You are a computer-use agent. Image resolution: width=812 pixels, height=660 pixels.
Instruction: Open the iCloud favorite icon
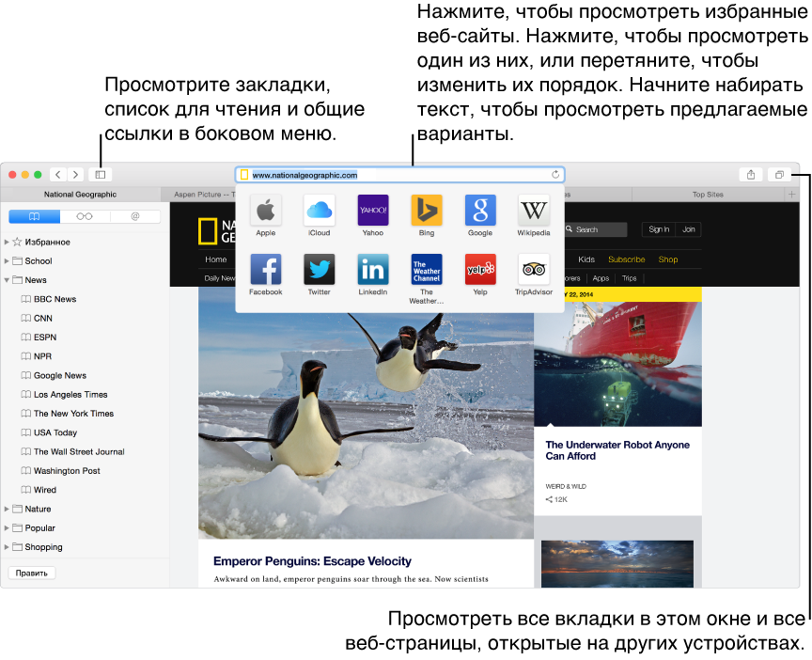pyautogui.click(x=319, y=211)
